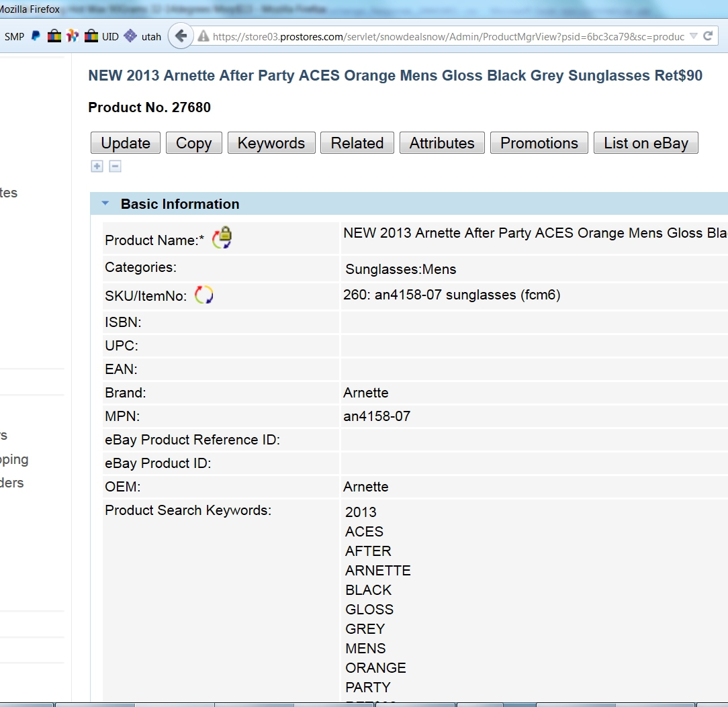
Task: Click the MPN: label
Action: tap(122, 416)
